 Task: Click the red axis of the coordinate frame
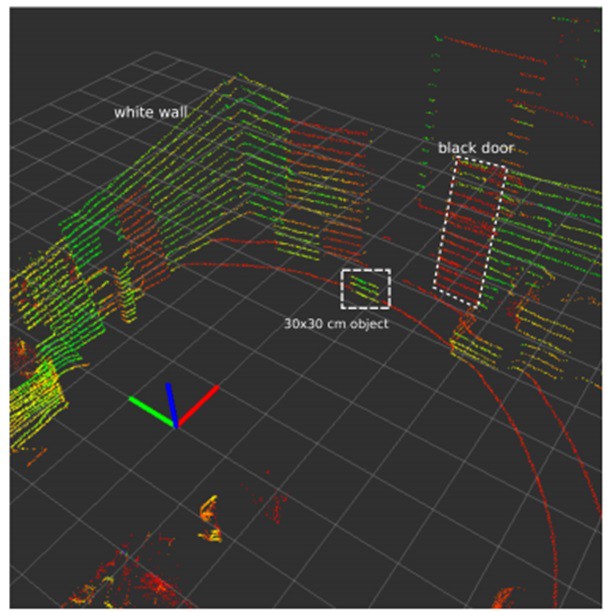(x=198, y=405)
